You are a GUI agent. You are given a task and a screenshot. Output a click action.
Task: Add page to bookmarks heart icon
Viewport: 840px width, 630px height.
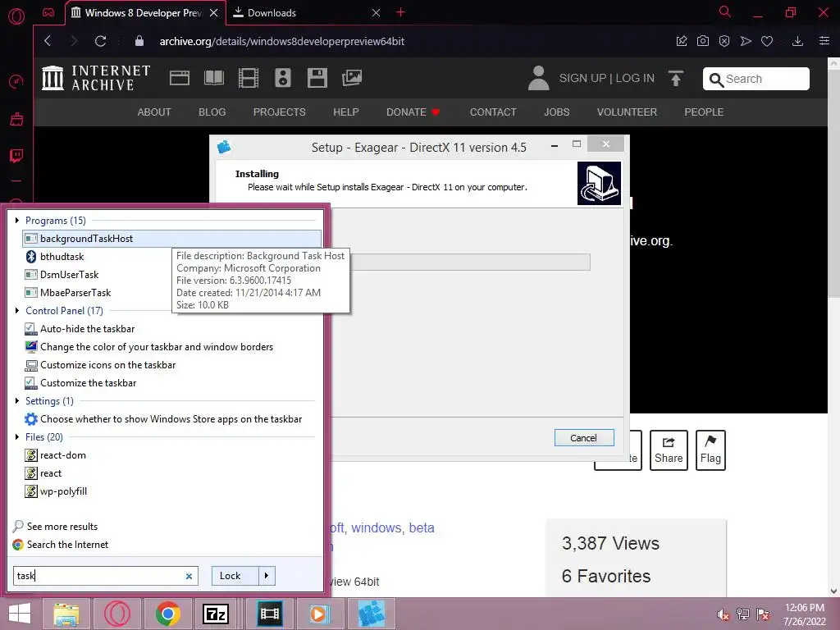767,41
